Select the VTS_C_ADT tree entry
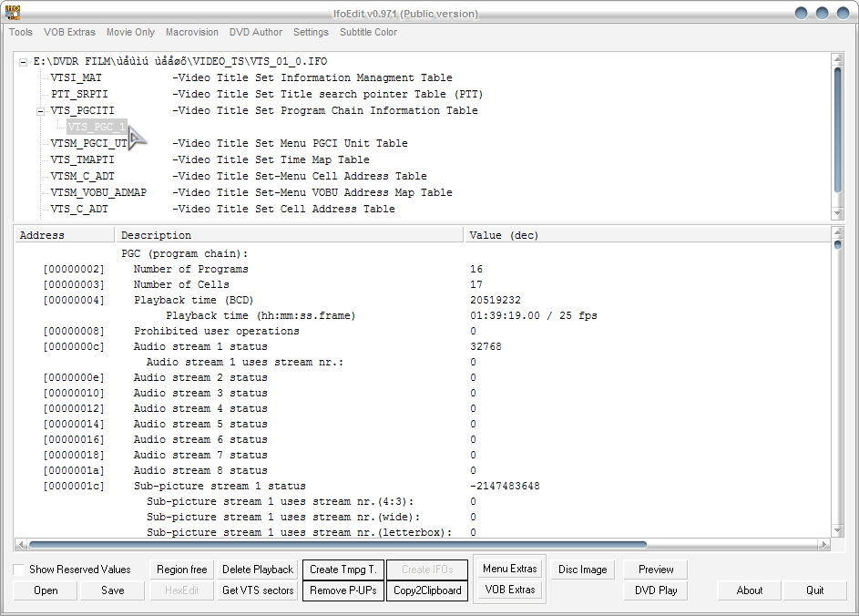 79,210
